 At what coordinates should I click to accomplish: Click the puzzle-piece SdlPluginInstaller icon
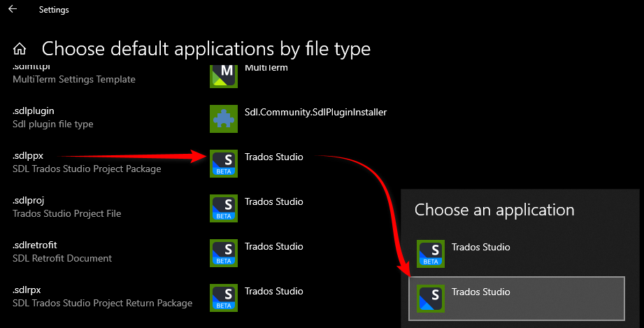224,119
